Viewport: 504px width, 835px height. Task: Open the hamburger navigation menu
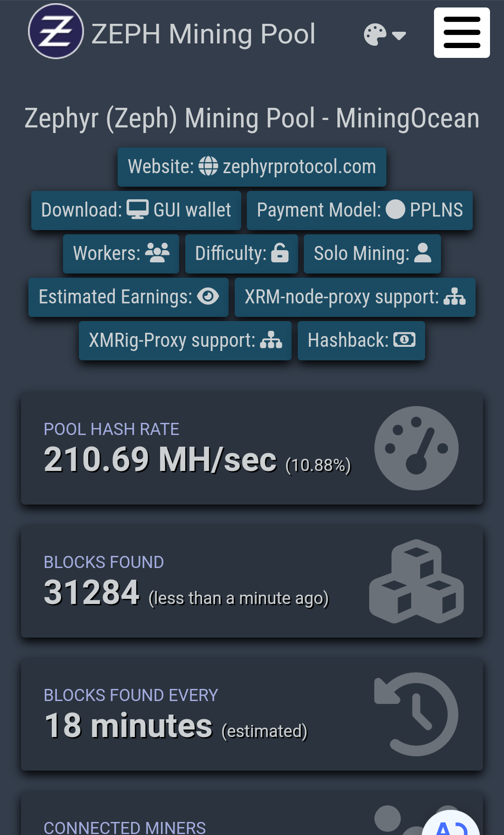462,33
